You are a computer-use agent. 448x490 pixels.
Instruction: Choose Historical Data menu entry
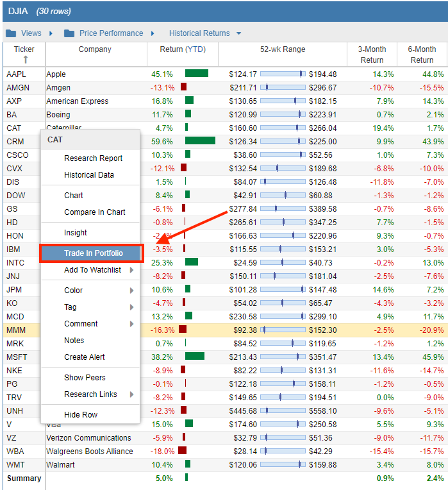point(90,175)
